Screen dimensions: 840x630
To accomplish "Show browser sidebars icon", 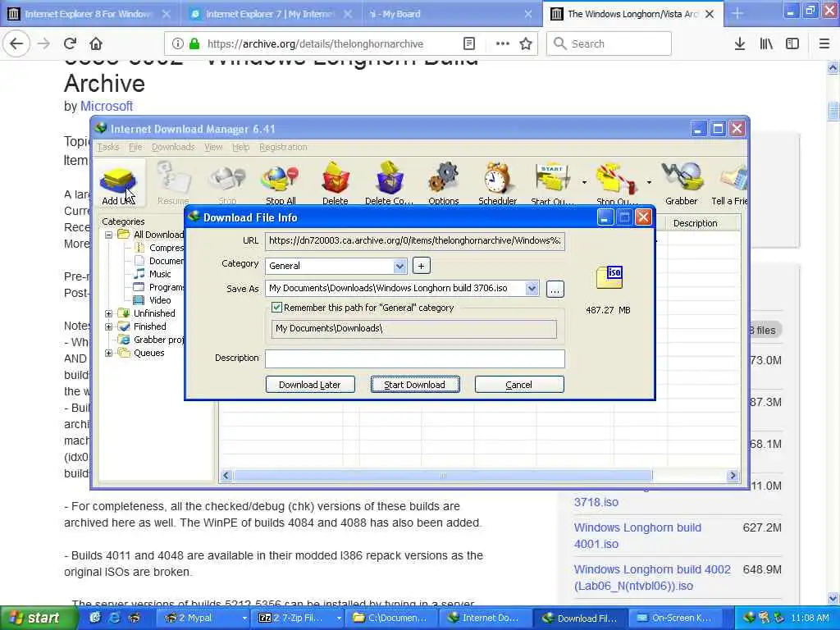I will pos(792,43).
